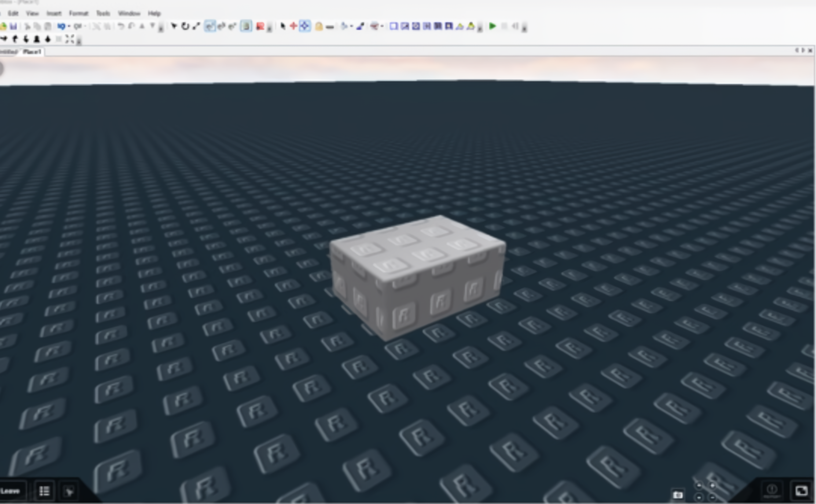Open the dropdown arrow beside the red-white tool icon
816x504 pixels.
point(382,26)
